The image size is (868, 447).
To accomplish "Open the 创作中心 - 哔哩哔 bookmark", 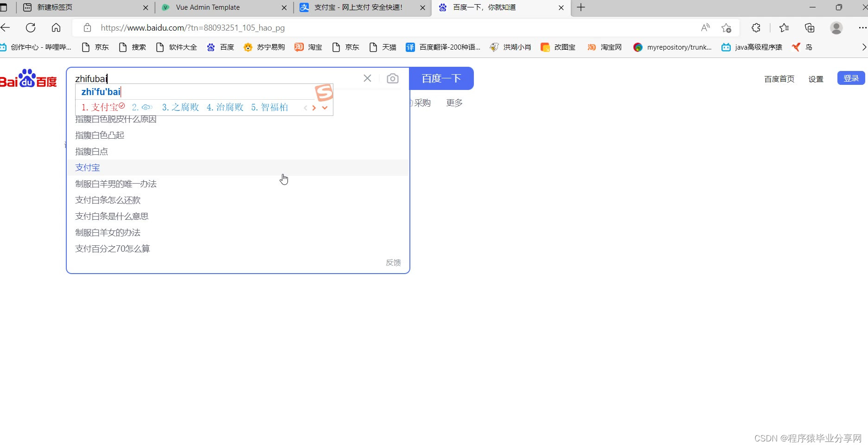I will [x=36, y=47].
